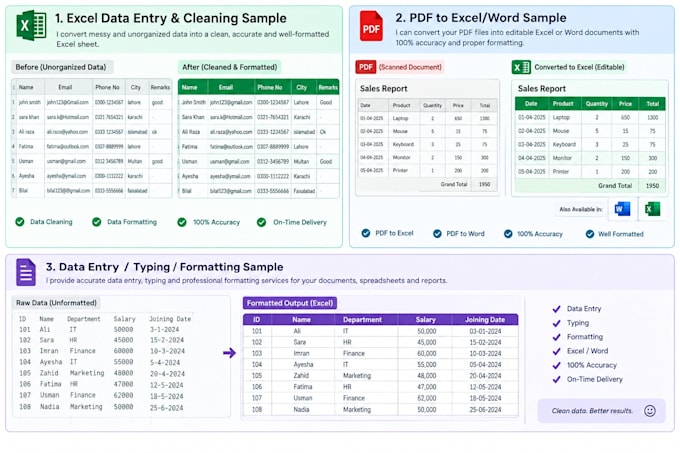The width and height of the screenshot is (680, 453).
Task: Click the Grand Total label in scanned PDF report
Action: point(454,184)
